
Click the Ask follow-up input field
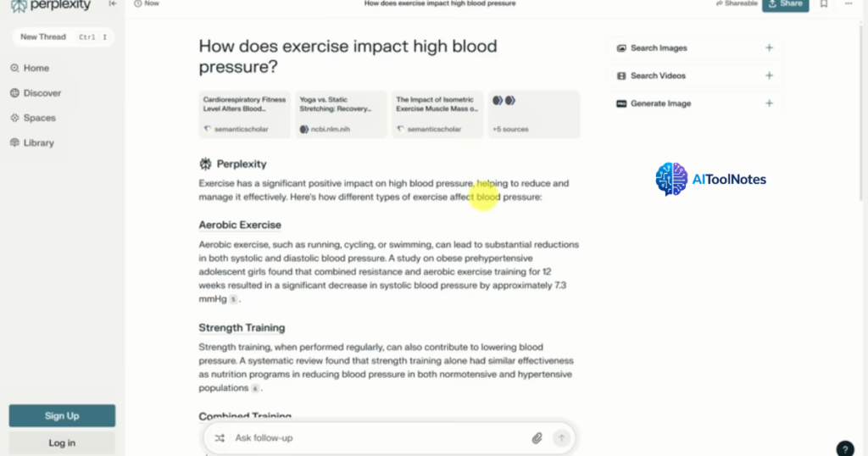click(373, 438)
